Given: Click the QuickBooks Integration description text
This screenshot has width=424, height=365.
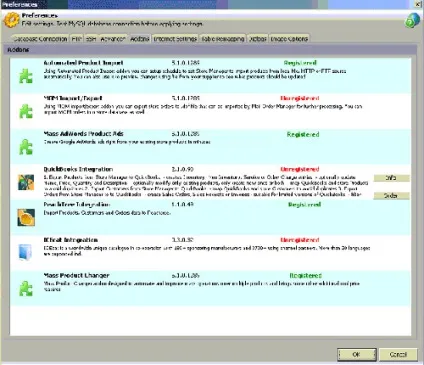Looking at the screenshot, I should 206,186.
